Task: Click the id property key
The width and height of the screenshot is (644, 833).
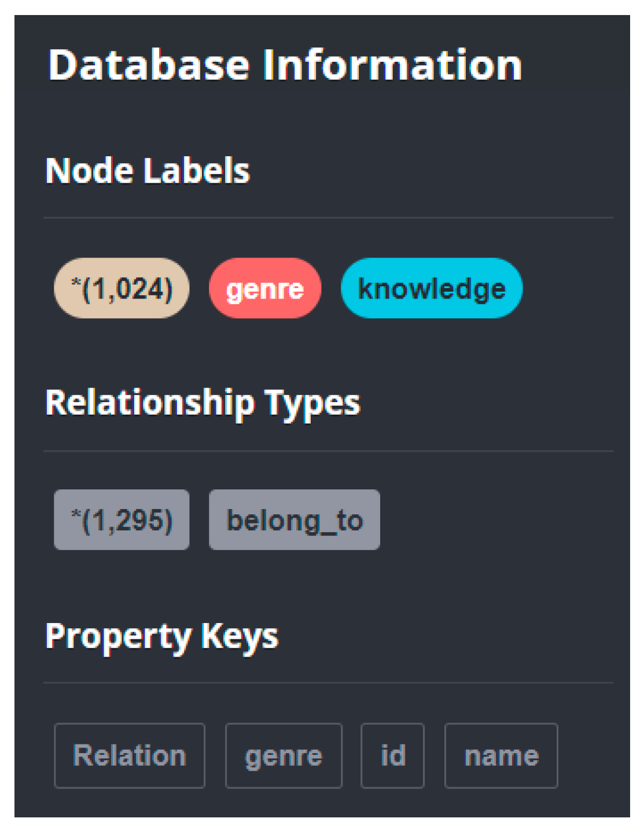Action: tap(393, 755)
